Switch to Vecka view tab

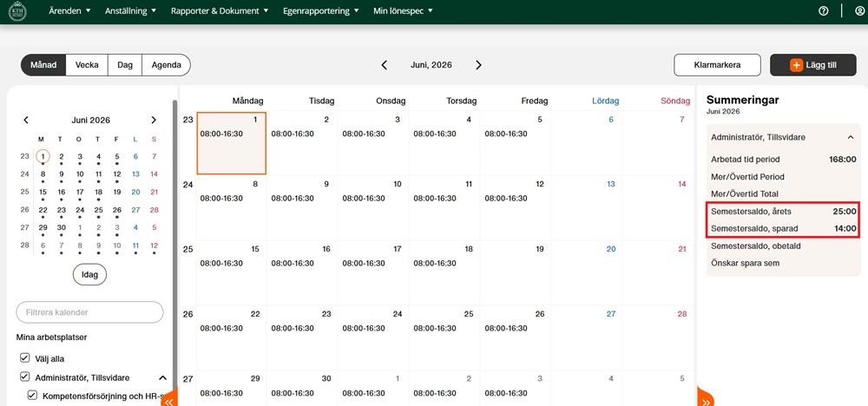(x=87, y=65)
